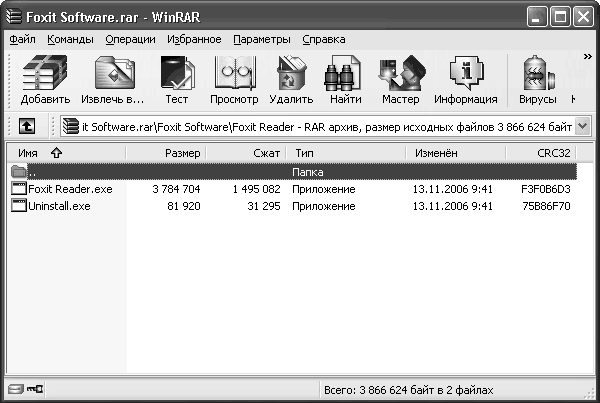Minimize the WinRAR window
Image resolution: width=600 pixels, height=403 pixels.
click(537, 16)
